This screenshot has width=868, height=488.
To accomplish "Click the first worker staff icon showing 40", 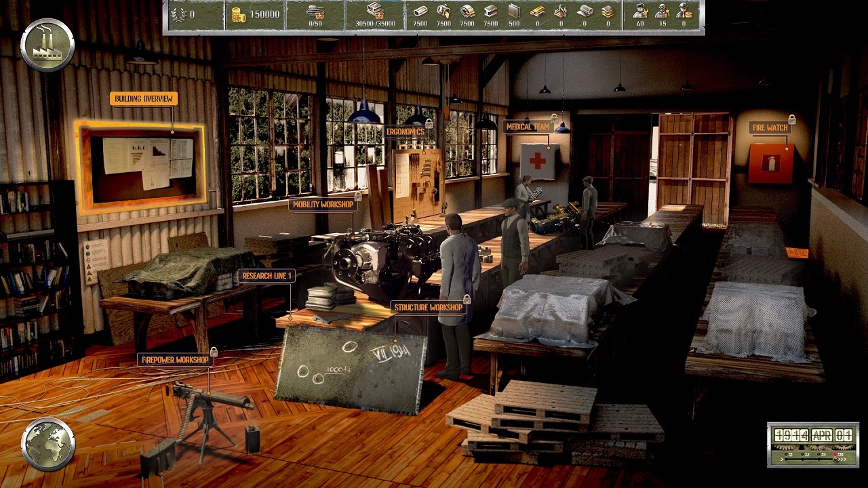I will [639, 11].
